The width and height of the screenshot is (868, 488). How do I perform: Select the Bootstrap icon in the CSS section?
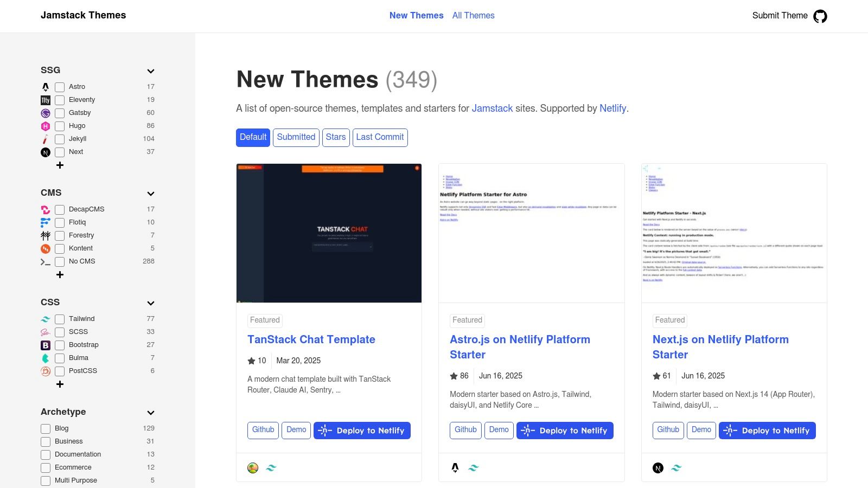[x=46, y=345]
